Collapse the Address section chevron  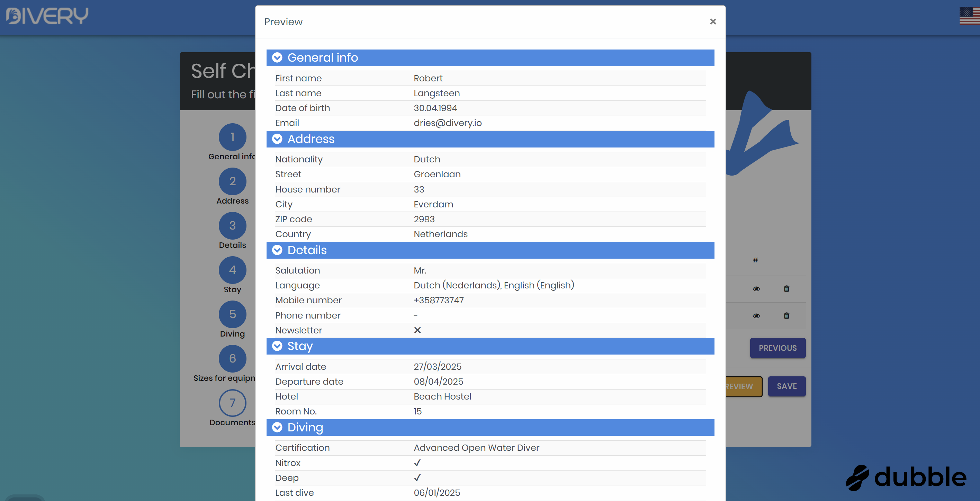[277, 139]
